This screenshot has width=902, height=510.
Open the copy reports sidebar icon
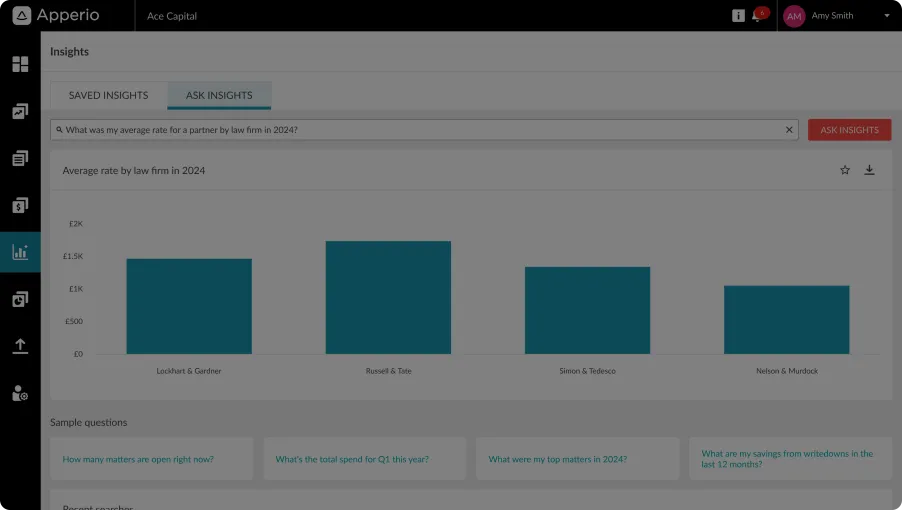pyautogui.click(x=20, y=299)
